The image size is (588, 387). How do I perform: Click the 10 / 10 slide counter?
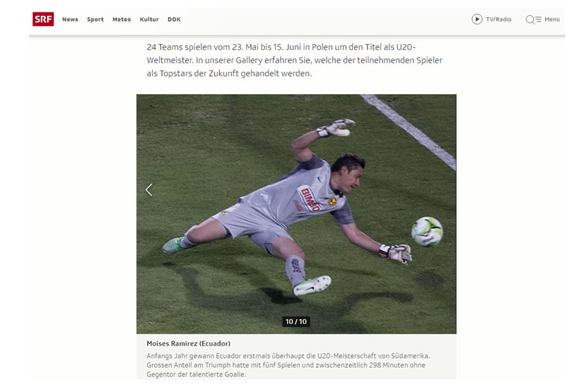click(296, 321)
